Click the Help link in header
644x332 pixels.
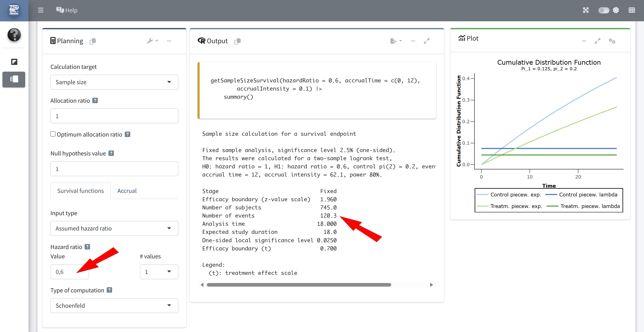[67, 10]
